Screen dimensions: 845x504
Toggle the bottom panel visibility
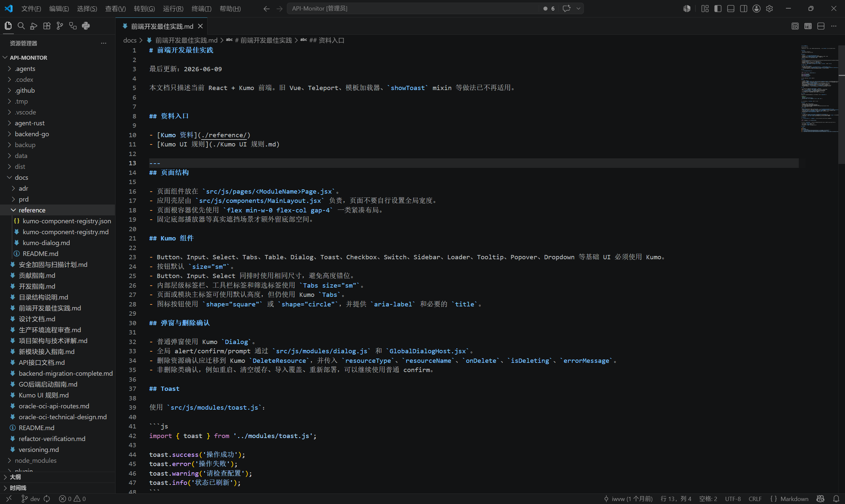tap(731, 9)
